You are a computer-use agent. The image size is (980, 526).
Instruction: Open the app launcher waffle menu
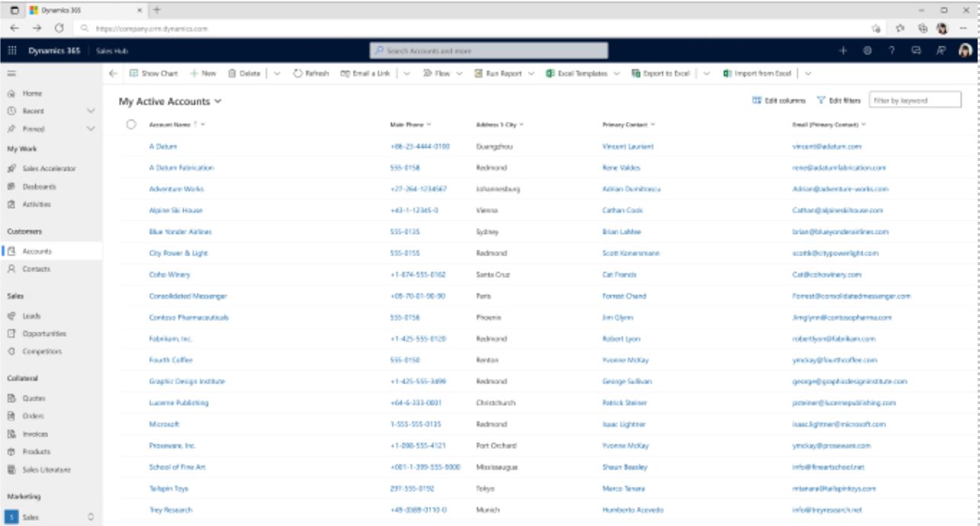(x=12, y=51)
